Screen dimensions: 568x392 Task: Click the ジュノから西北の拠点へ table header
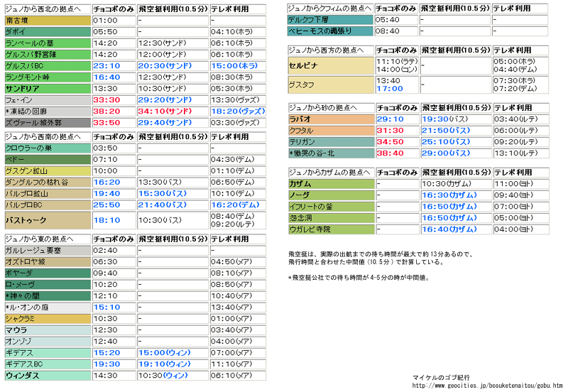click(x=48, y=9)
